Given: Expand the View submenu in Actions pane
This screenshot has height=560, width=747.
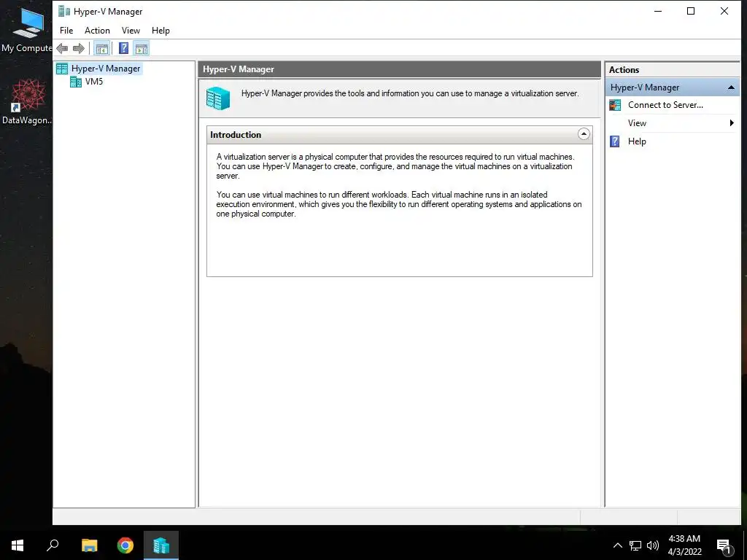Looking at the screenshot, I should [672, 122].
